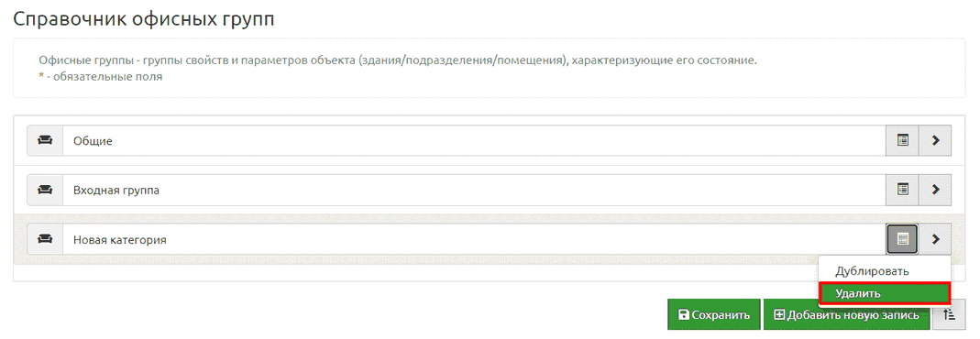Image resolution: width=980 pixels, height=339 pixels.
Task: Click the active table icon for Новая категория
Action: pos(902,239)
